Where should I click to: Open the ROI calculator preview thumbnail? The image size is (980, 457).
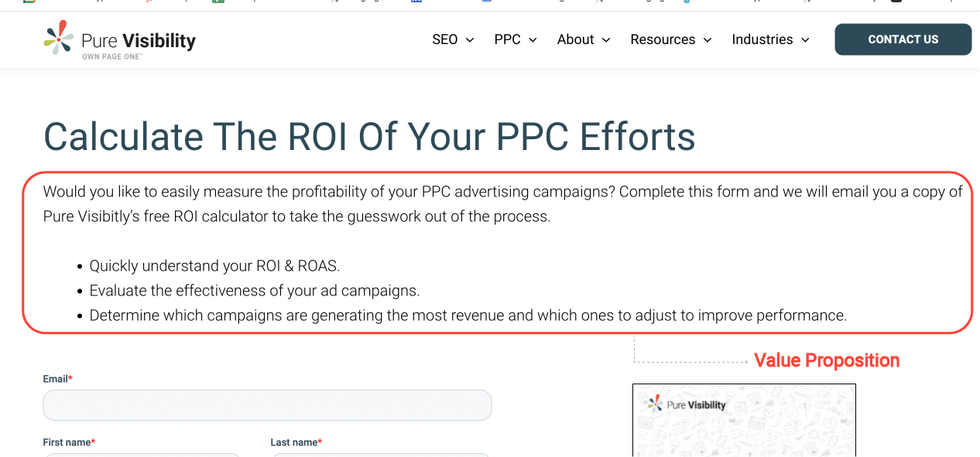744,421
